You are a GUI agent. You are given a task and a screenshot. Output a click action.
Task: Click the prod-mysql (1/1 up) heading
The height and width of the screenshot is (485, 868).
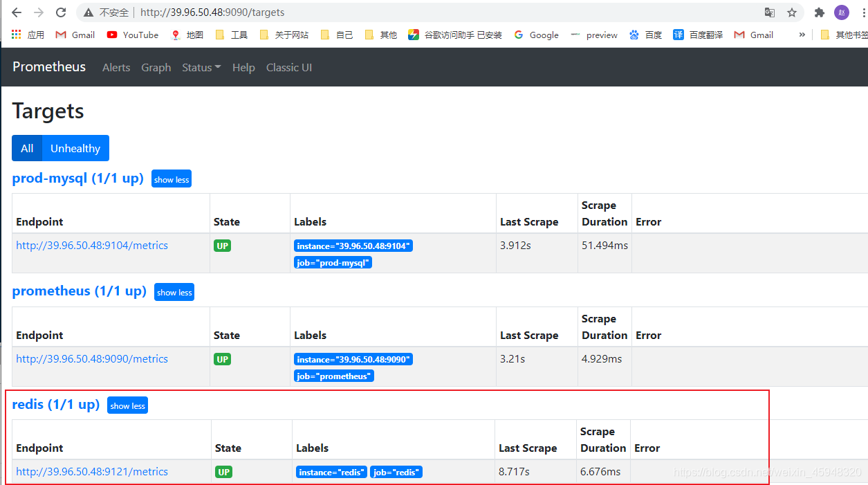[x=78, y=179]
